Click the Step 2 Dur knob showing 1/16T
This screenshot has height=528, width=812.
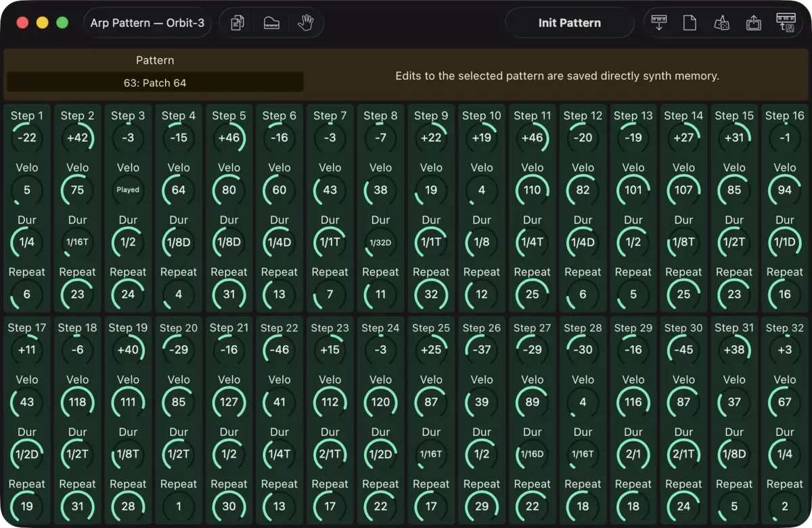point(78,242)
